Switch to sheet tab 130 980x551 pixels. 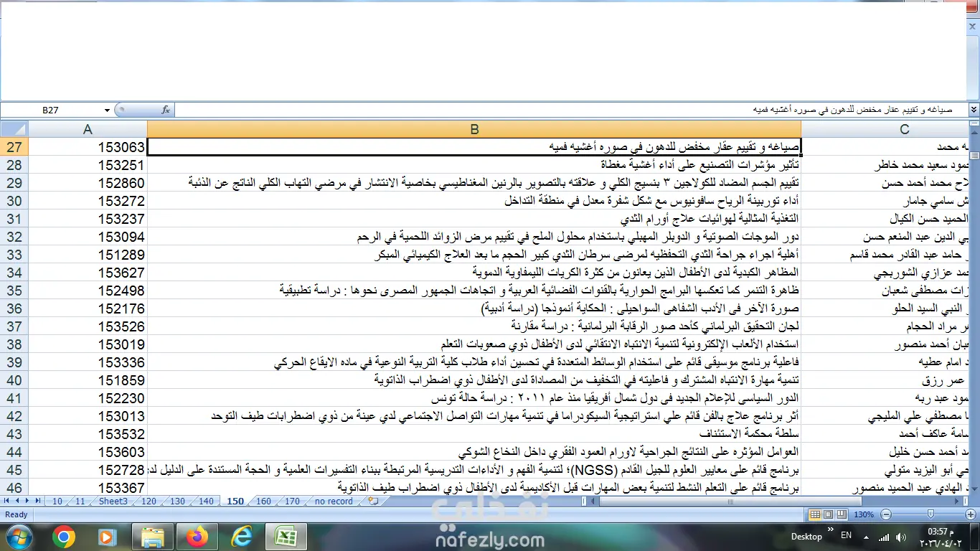[x=177, y=501]
